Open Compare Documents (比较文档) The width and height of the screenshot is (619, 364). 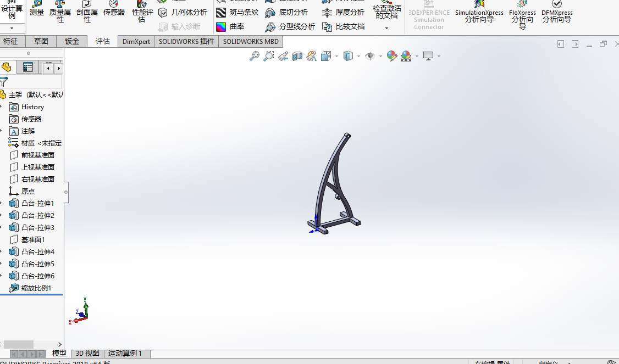pos(344,26)
